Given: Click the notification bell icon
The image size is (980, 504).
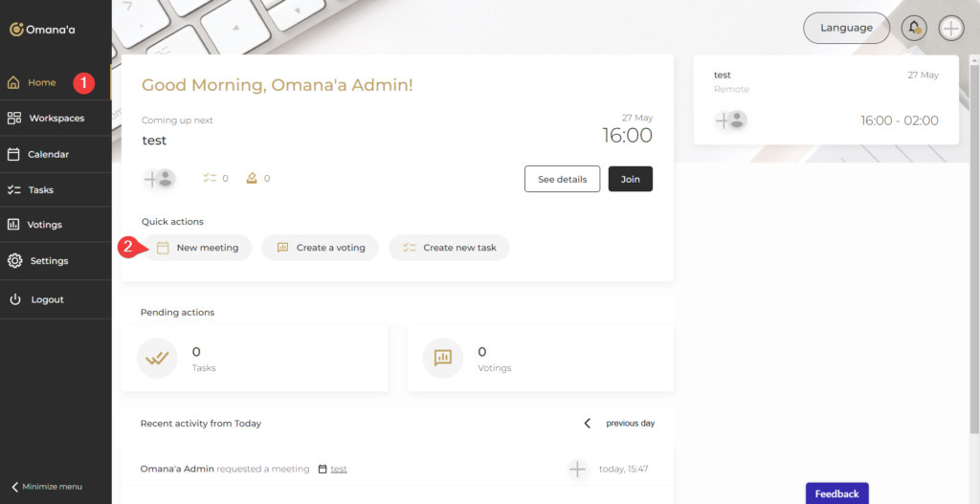Looking at the screenshot, I should [913, 28].
